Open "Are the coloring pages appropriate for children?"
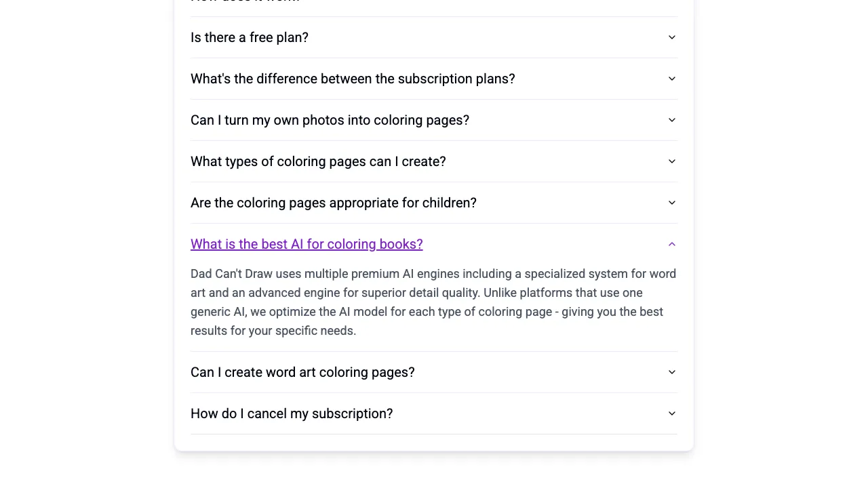Viewport: 868px width, 488px height. 333,203
